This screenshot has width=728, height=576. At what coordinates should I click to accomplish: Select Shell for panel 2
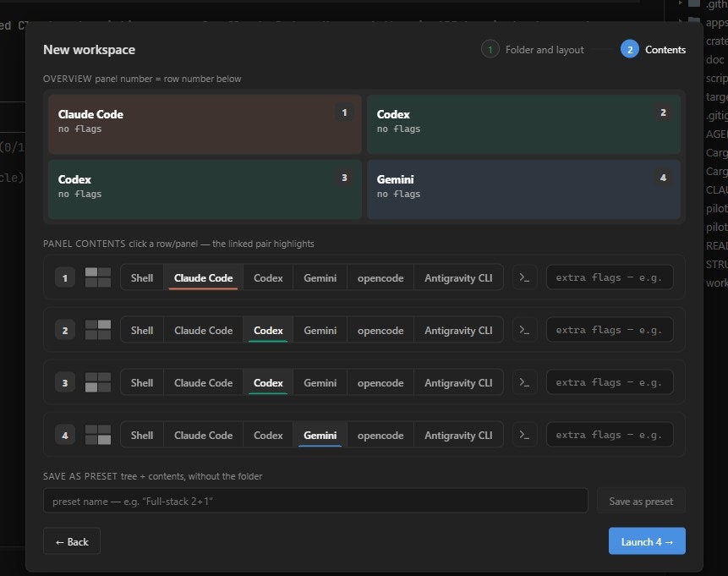pyautogui.click(x=141, y=330)
